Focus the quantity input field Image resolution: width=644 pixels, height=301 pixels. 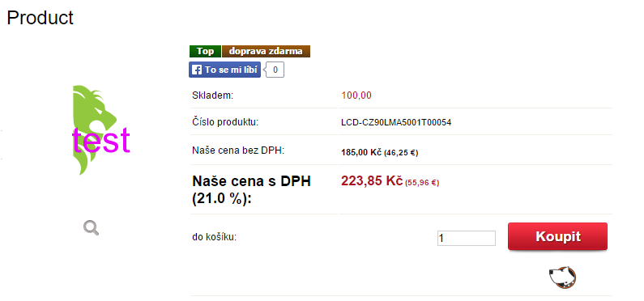coord(467,238)
